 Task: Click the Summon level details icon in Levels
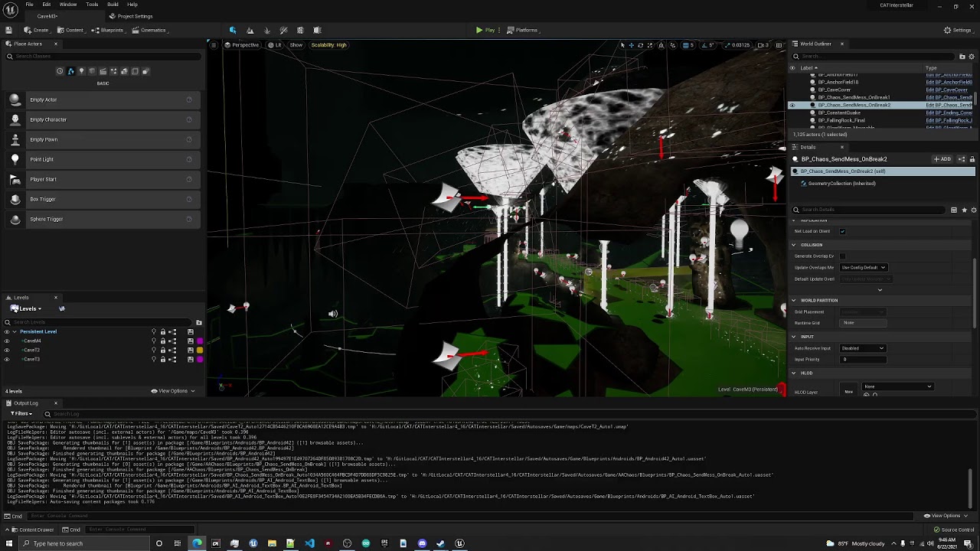tap(62, 308)
